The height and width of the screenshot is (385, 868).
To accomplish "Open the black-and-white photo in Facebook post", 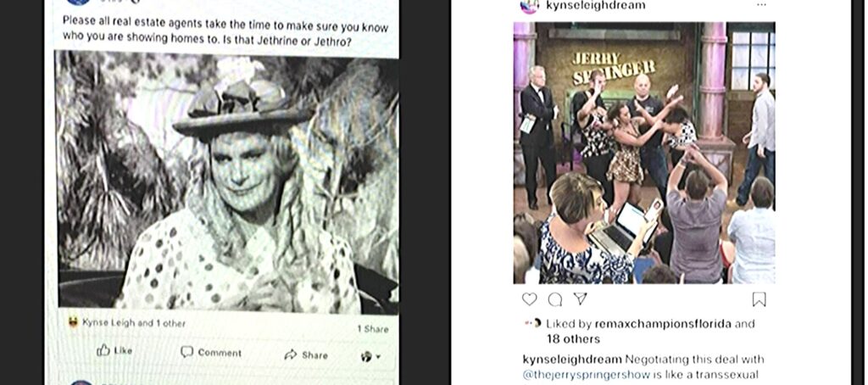I will [227, 180].
